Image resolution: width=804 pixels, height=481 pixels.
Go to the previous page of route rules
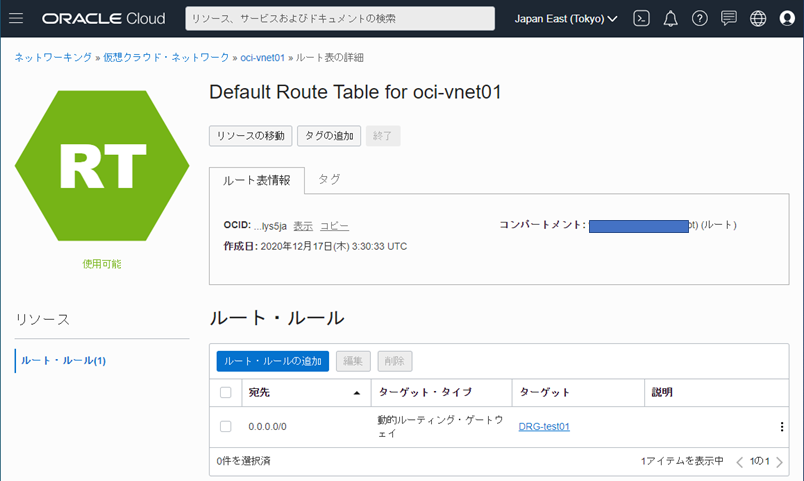[739, 462]
